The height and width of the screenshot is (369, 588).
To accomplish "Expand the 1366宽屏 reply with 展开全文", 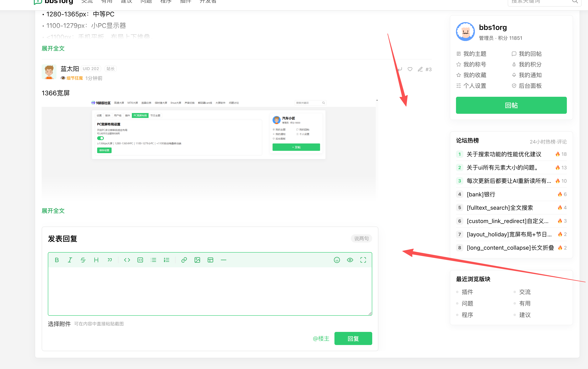I will click(x=53, y=211).
